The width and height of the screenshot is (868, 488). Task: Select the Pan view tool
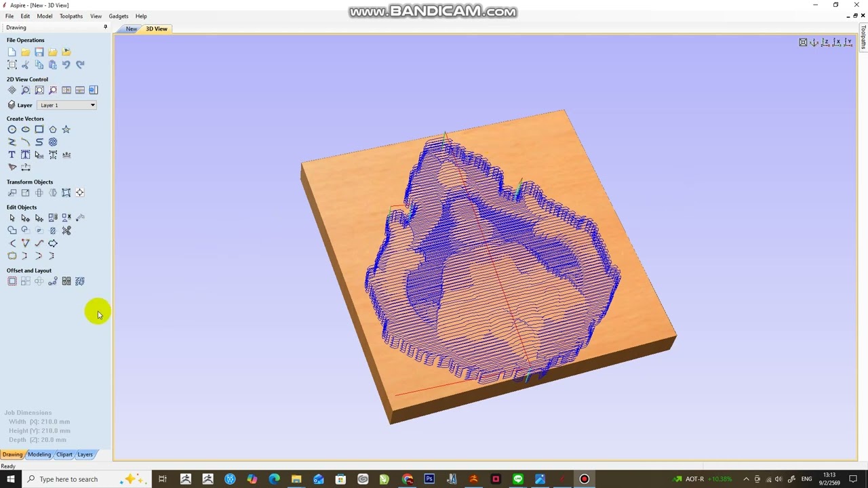(12, 90)
